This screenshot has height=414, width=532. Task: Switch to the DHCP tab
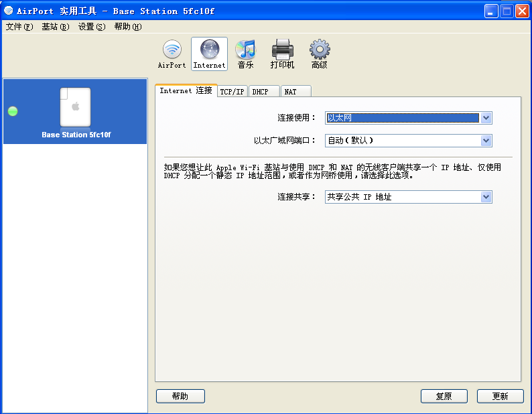[264, 92]
